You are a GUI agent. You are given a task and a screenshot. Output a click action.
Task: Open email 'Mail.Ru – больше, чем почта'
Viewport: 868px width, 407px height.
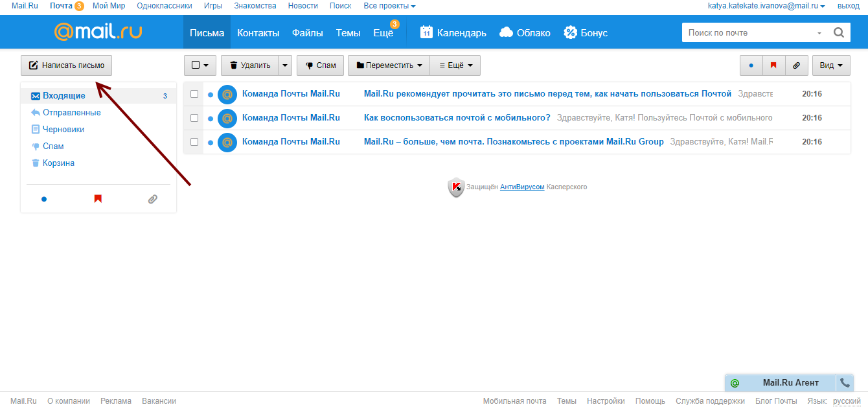[x=514, y=142]
